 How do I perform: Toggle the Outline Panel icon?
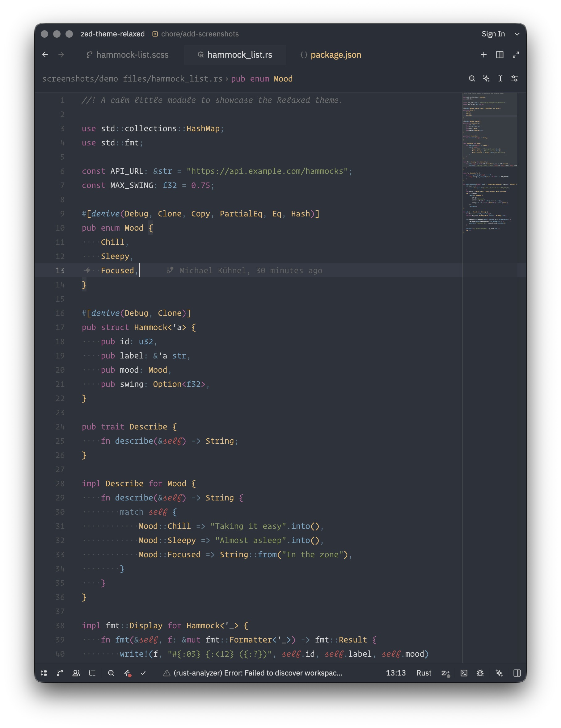[92, 673]
